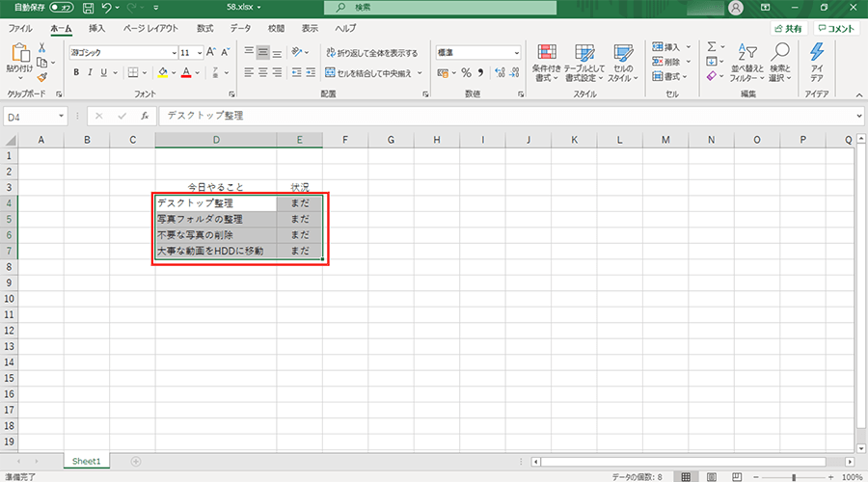Click the search (検索) box in title bar
The width and height of the screenshot is (868, 482).
(440, 8)
